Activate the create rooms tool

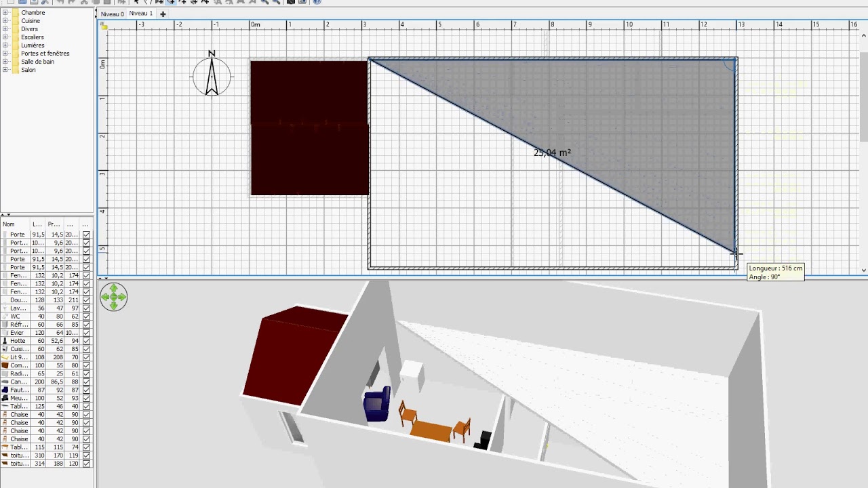(x=172, y=3)
